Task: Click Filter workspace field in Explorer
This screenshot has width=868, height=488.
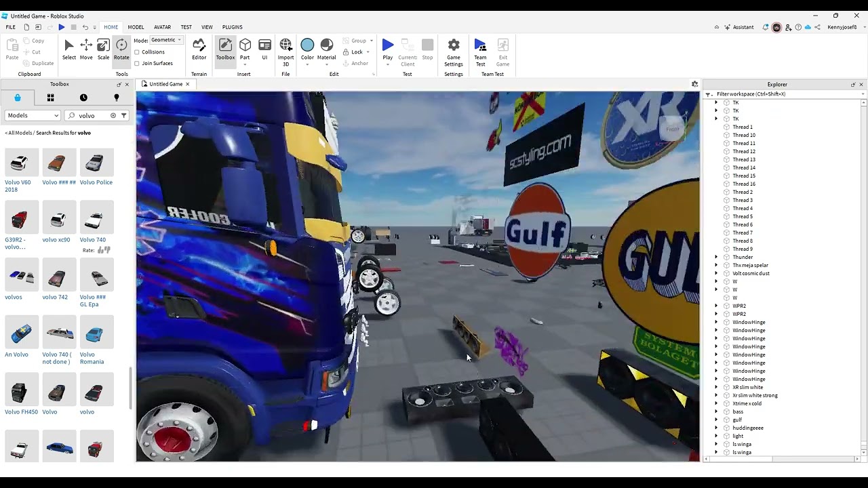Action: 785,94
